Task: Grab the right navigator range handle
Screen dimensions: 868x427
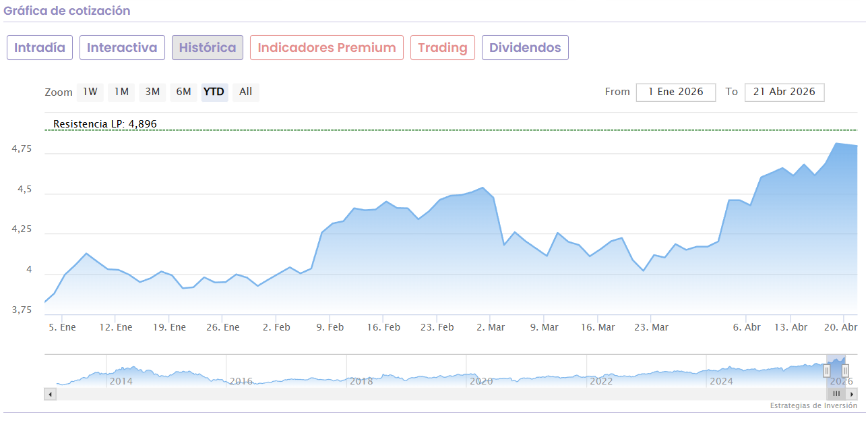Action: point(845,370)
